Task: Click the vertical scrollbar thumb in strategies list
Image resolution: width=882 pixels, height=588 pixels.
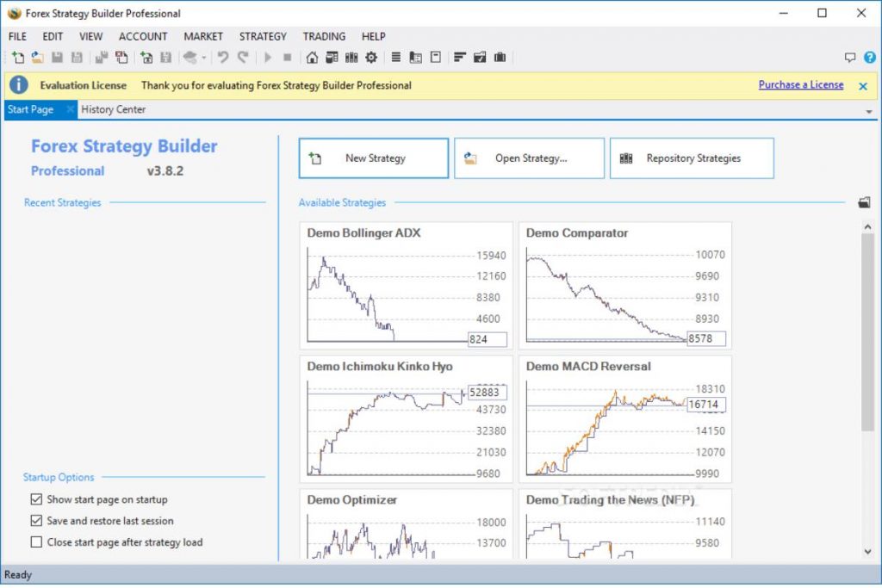Action: [867, 333]
